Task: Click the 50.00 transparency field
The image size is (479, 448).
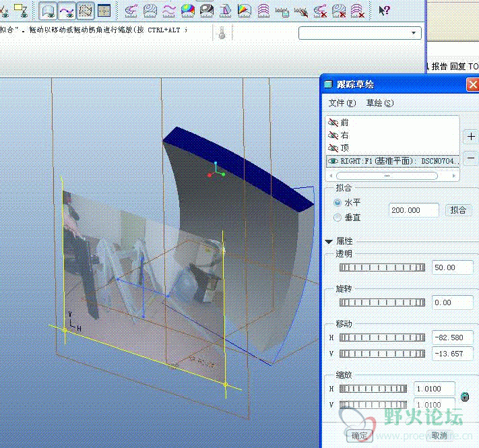Action: tap(453, 267)
